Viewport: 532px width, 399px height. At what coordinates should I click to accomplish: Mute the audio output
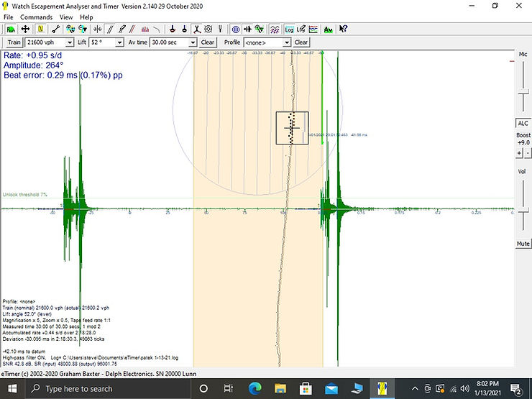(523, 244)
